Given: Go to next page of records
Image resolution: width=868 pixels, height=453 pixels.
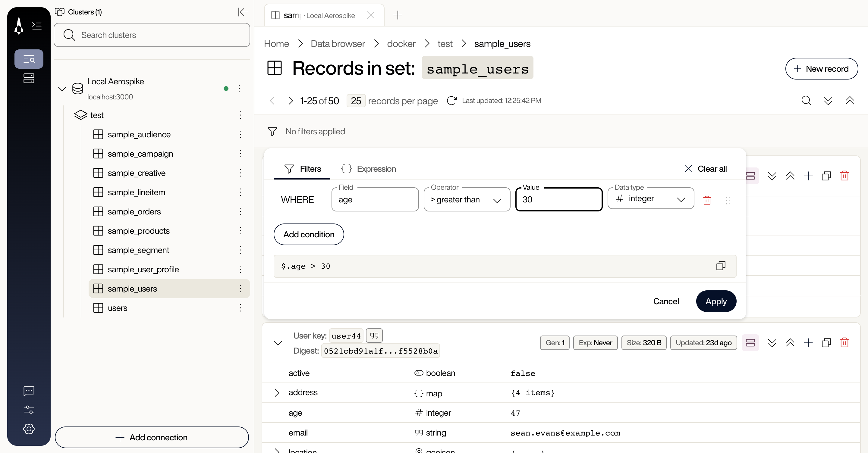Looking at the screenshot, I should [x=291, y=101].
